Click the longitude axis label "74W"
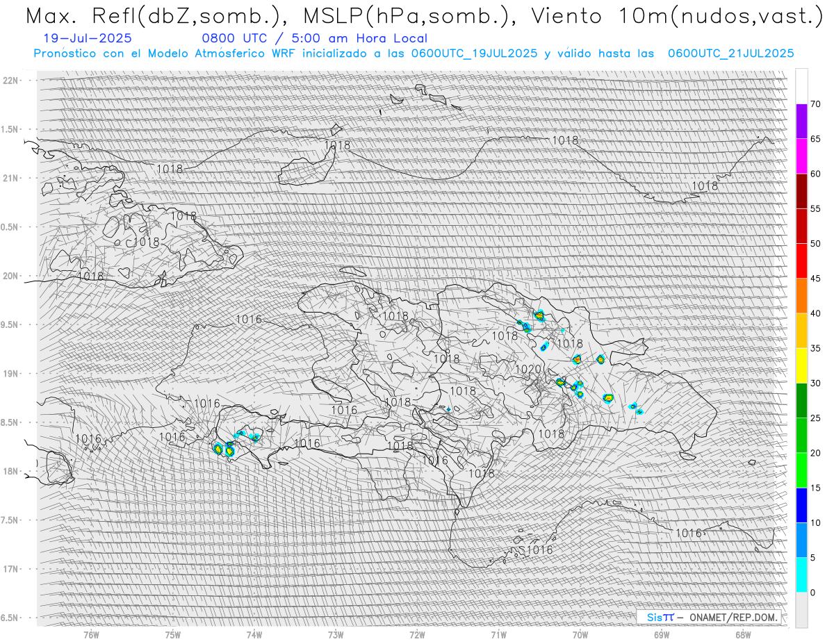Image resolution: width=834 pixels, height=644 pixels. coord(254,634)
